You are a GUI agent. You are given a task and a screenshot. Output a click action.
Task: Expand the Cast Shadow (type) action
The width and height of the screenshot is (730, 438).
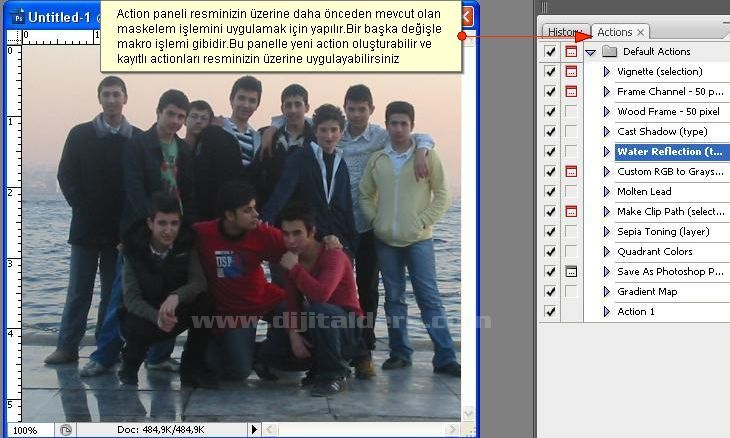(607, 132)
